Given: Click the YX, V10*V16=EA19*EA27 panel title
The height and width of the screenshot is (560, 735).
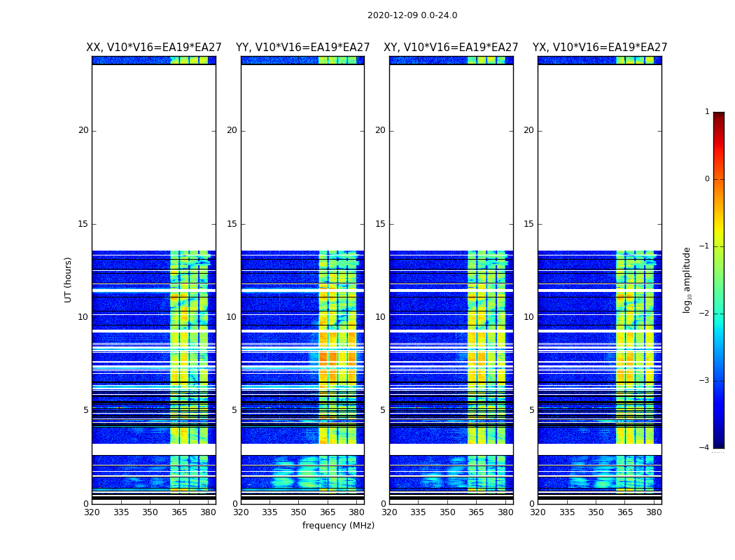Looking at the screenshot, I should (x=599, y=48).
